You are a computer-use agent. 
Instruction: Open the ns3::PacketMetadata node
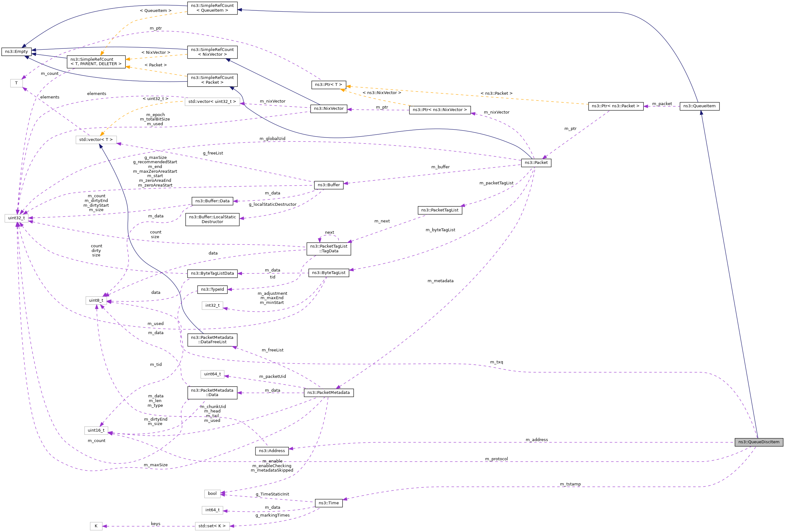tap(329, 393)
